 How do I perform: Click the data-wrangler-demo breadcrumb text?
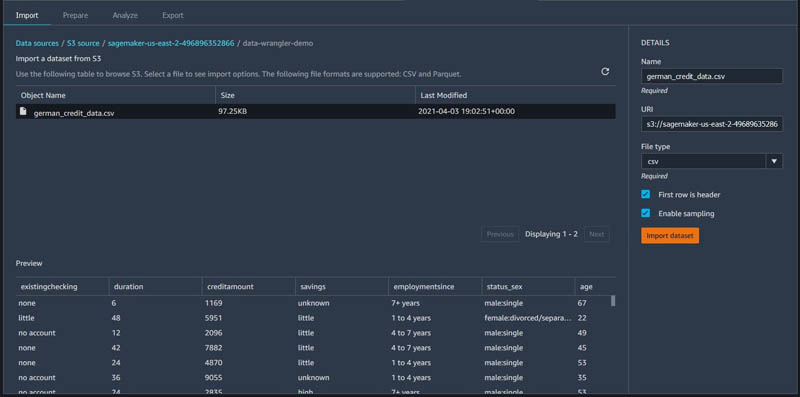click(278, 43)
